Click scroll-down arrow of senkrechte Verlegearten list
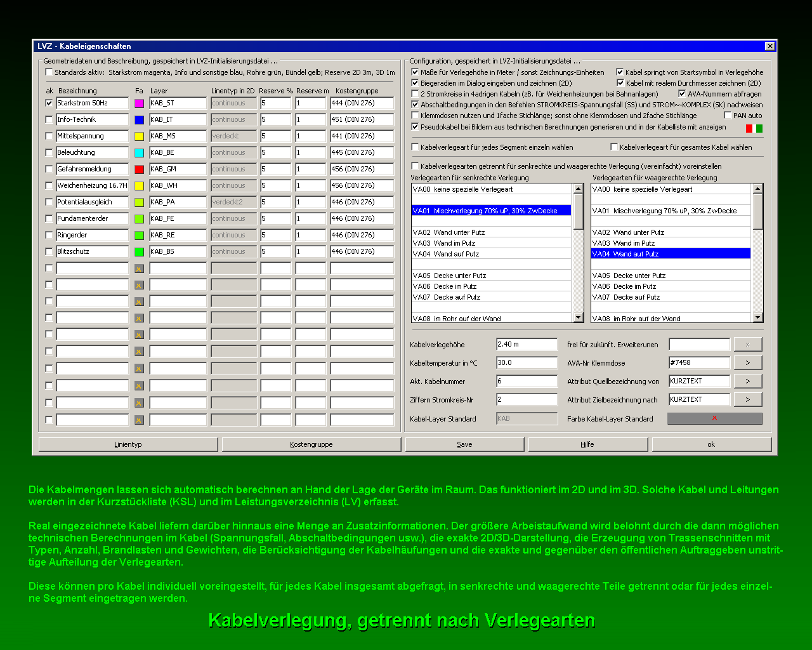The width and height of the screenshot is (812, 650). point(578,317)
